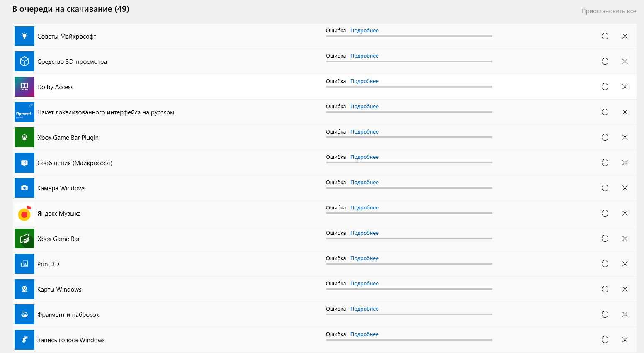Retry Сообщения (Майкрософт) download
The height and width of the screenshot is (353, 644).
point(605,163)
